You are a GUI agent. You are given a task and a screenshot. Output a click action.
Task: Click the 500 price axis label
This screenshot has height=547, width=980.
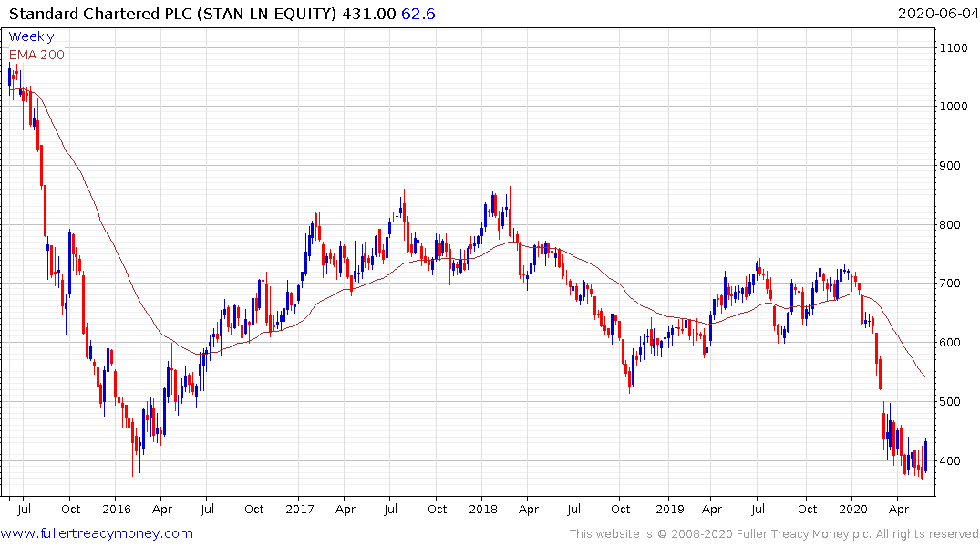[x=950, y=402]
